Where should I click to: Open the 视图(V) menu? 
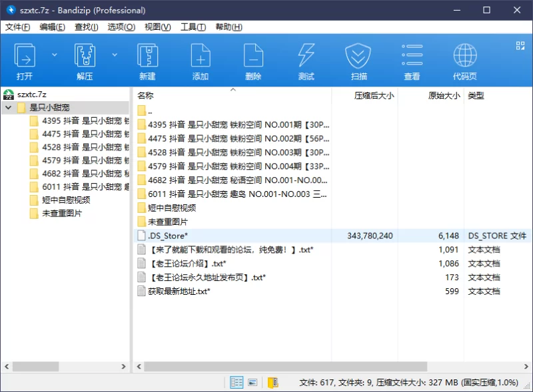158,27
